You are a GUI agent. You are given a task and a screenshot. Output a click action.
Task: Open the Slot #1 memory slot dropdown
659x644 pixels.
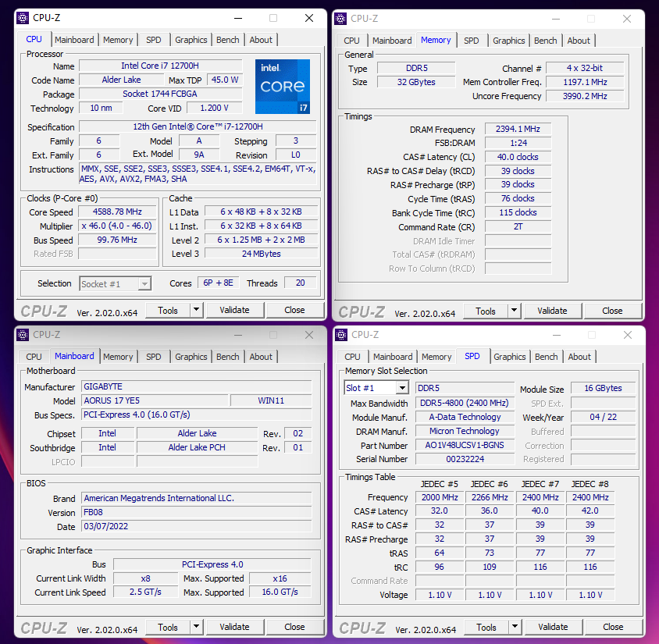tap(402, 388)
